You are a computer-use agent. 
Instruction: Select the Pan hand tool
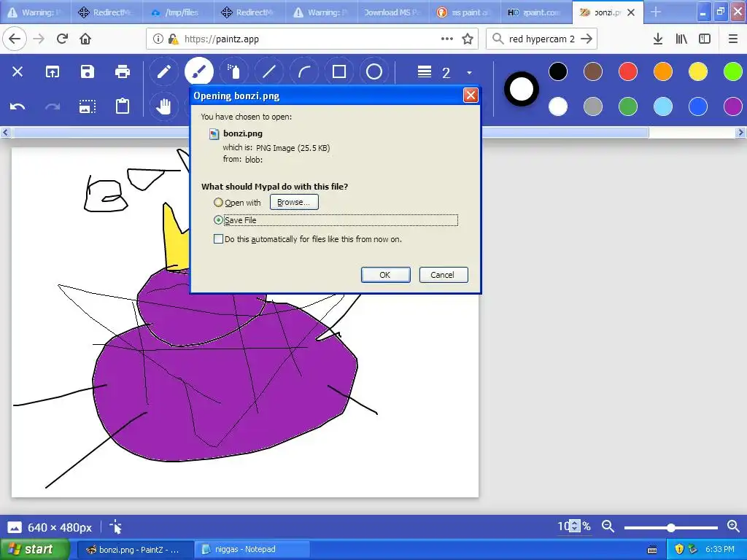coord(163,106)
